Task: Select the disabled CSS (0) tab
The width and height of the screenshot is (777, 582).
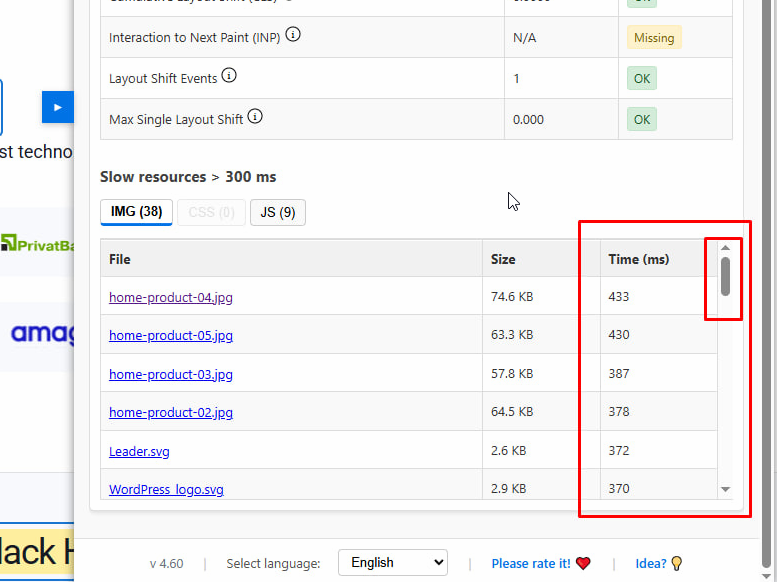Action: point(212,212)
